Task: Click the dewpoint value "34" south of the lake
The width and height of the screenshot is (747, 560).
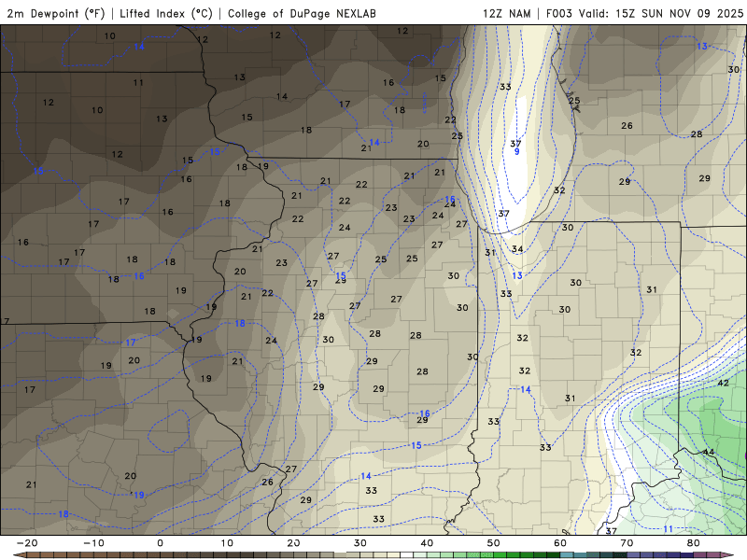Action: [x=517, y=249]
